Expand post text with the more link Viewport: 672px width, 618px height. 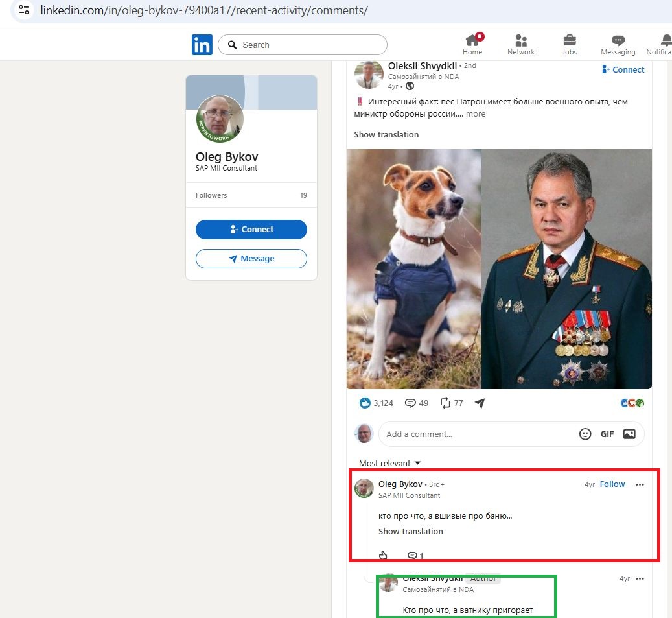coord(476,114)
